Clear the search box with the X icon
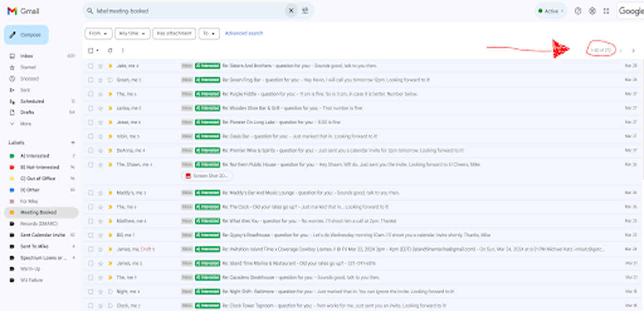 pyautogui.click(x=291, y=10)
